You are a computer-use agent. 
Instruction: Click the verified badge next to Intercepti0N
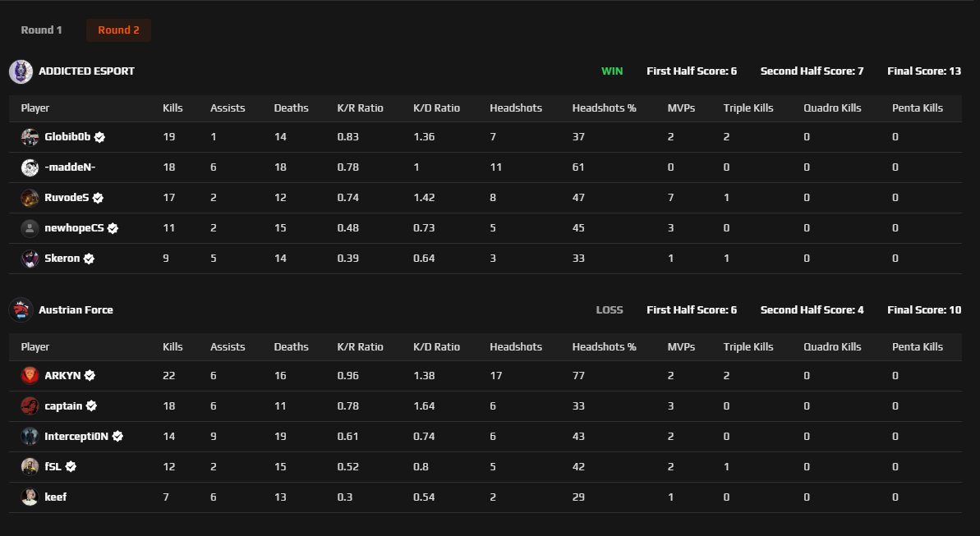[x=117, y=436]
